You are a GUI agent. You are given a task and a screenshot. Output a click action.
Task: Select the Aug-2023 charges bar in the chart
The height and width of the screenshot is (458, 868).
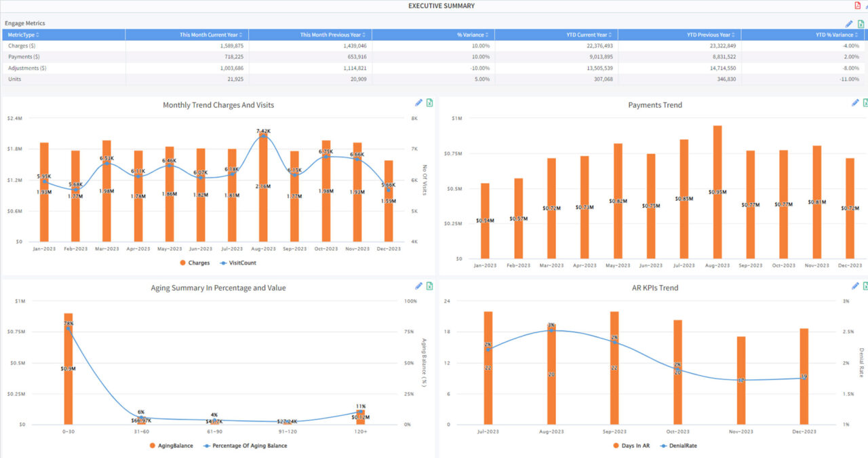263,190
